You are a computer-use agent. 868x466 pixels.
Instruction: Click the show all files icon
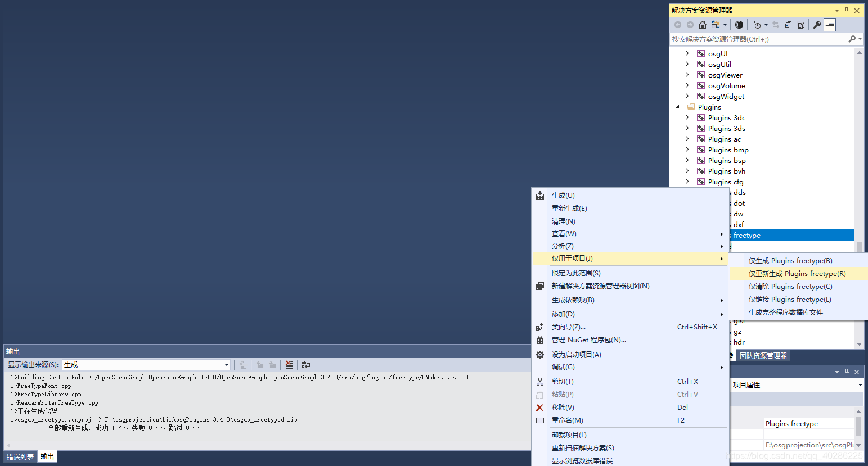point(800,25)
